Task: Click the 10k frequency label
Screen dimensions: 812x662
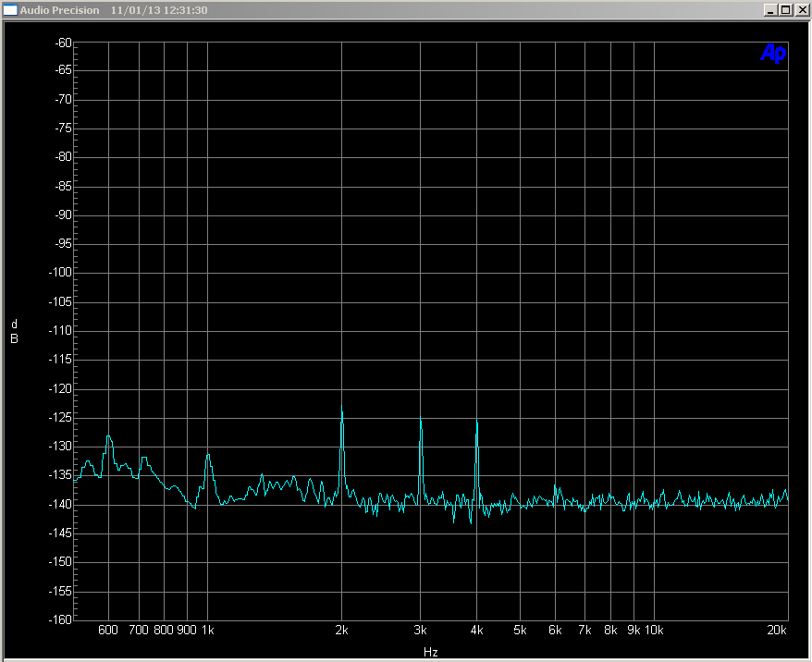Action: pyautogui.click(x=654, y=630)
